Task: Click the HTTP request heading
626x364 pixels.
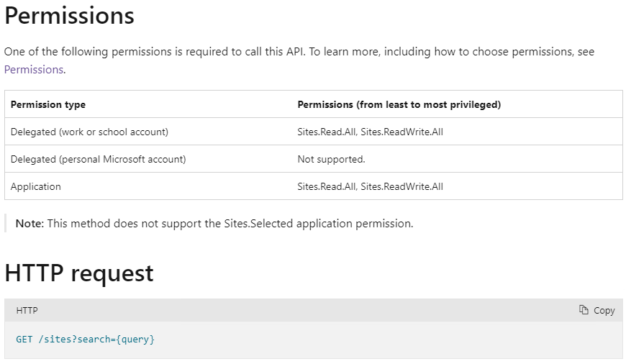Action: tap(79, 273)
